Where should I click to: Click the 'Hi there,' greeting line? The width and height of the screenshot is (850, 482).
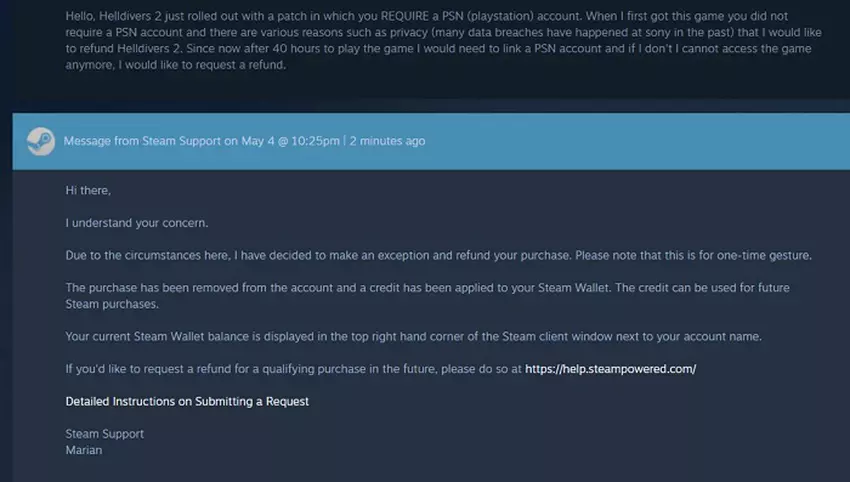pos(88,190)
